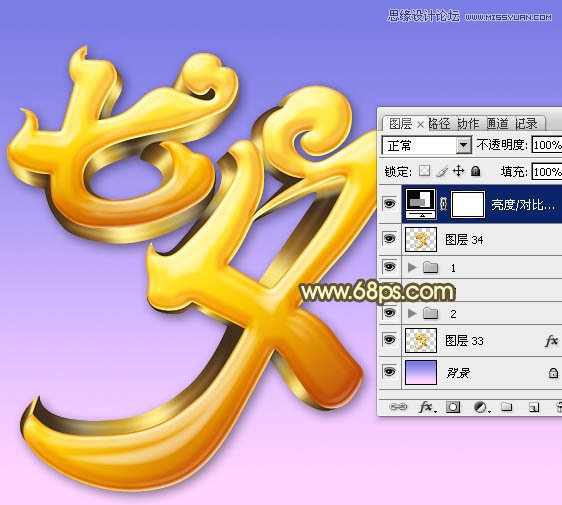Hide layer 图层 33
The width and height of the screenshot is (562, 505).
(x=390, y=339)
